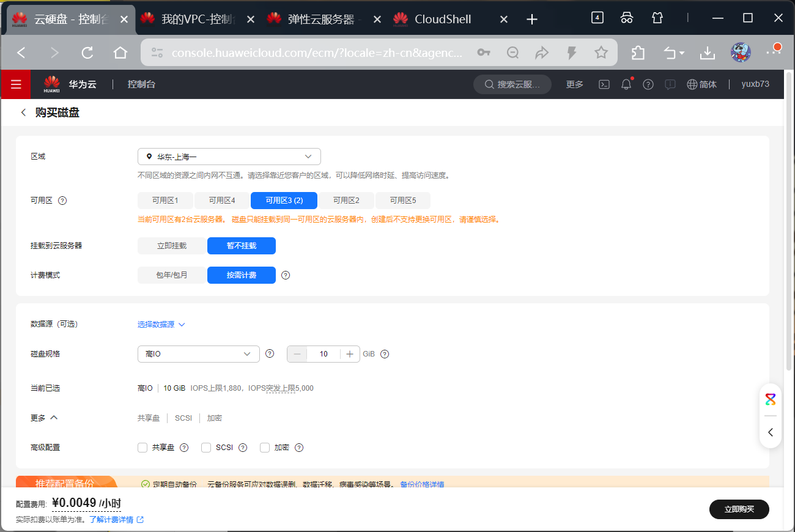795x532 pixels.
Task: Open 了解计费详情 link
Action: (x=116, y=520)
